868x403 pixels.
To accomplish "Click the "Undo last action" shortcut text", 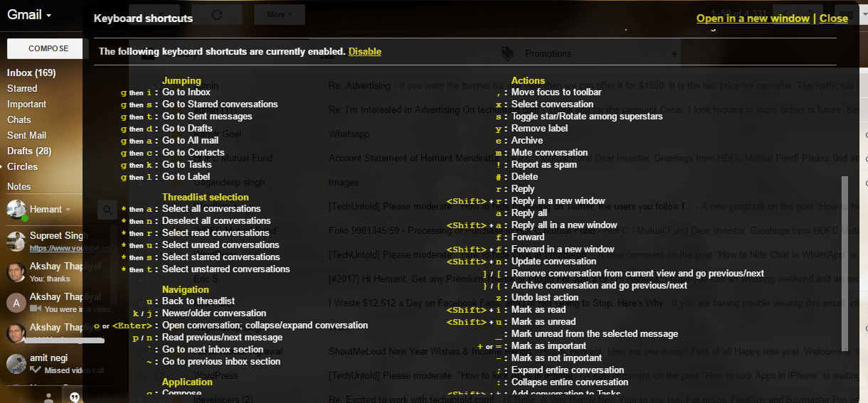I will 545,297.
